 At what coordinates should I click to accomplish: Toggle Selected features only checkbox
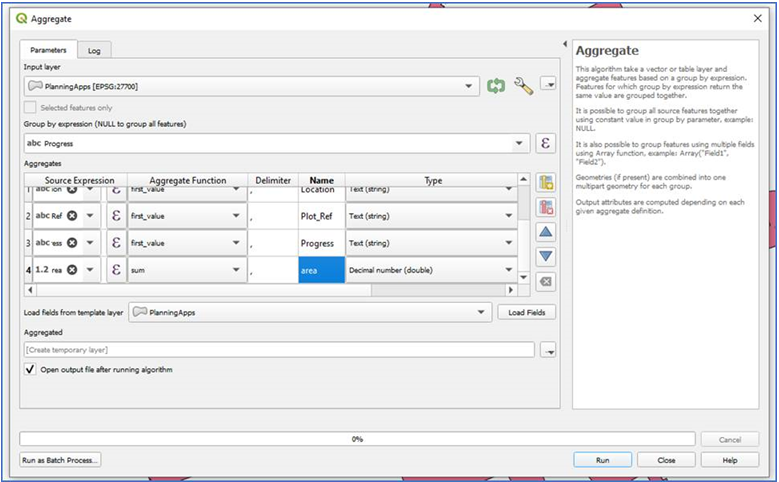coord(30,107)
